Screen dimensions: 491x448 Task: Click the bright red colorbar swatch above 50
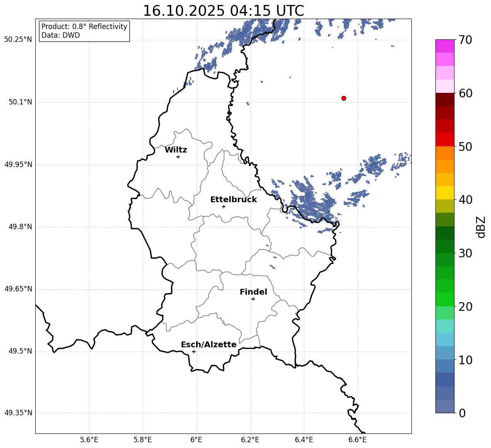coord(445,140)
